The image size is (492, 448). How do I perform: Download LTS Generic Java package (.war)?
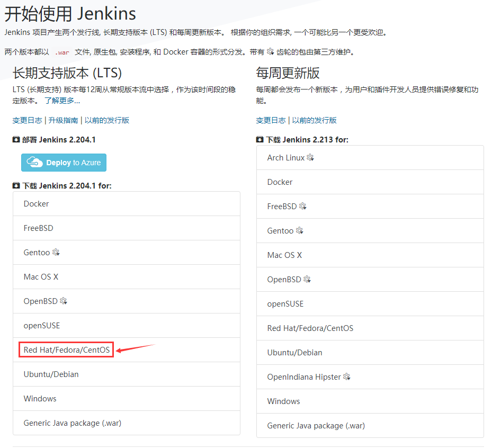pos(127,423)
